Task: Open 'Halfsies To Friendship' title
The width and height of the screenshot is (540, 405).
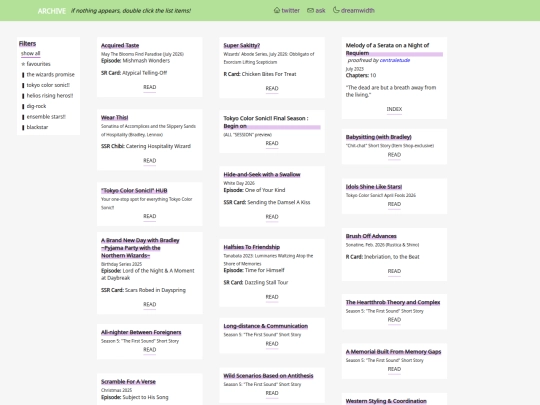Action: 251,247
